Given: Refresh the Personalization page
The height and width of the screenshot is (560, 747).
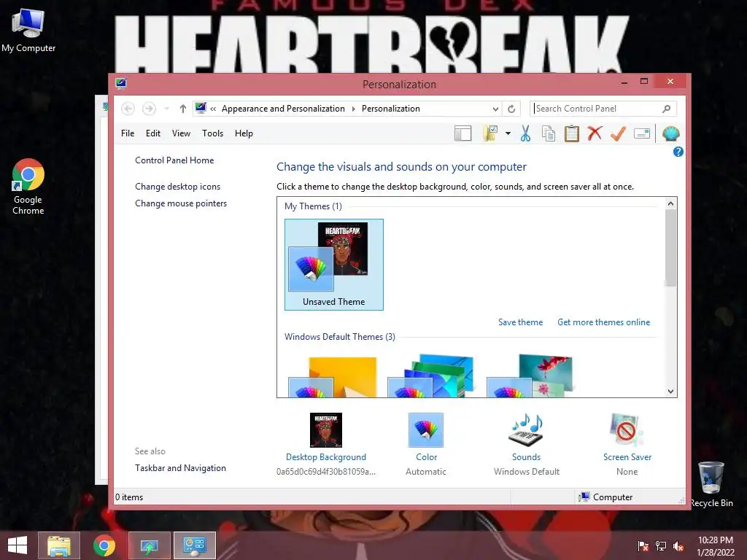Looking at the screenshot, I should coord(511,109).
